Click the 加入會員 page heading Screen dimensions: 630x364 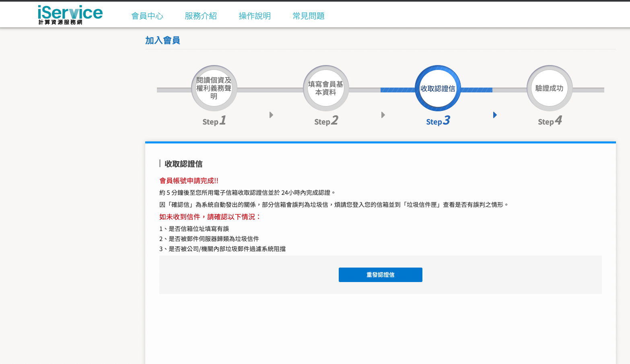(163, 41)
